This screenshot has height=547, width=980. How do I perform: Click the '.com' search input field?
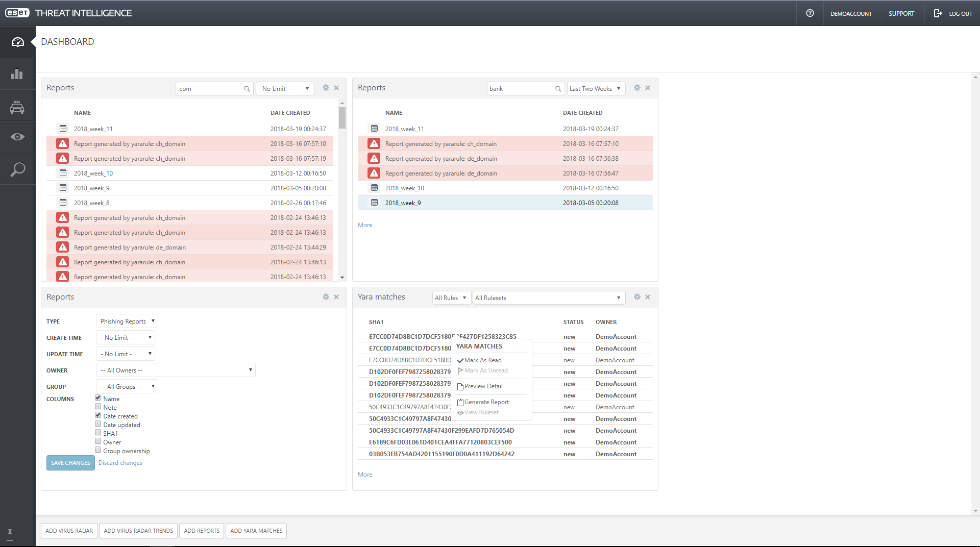click(x=209, y=89)
